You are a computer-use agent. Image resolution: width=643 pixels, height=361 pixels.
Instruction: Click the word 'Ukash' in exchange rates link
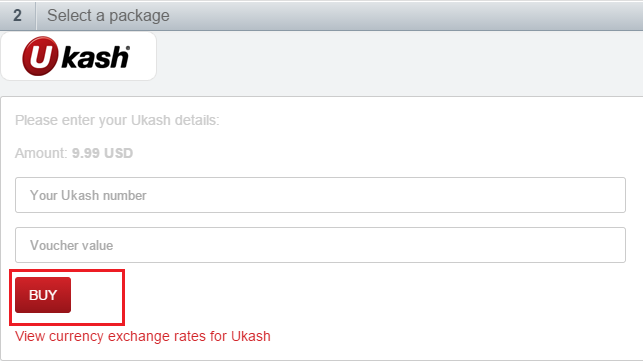[251, 336]
